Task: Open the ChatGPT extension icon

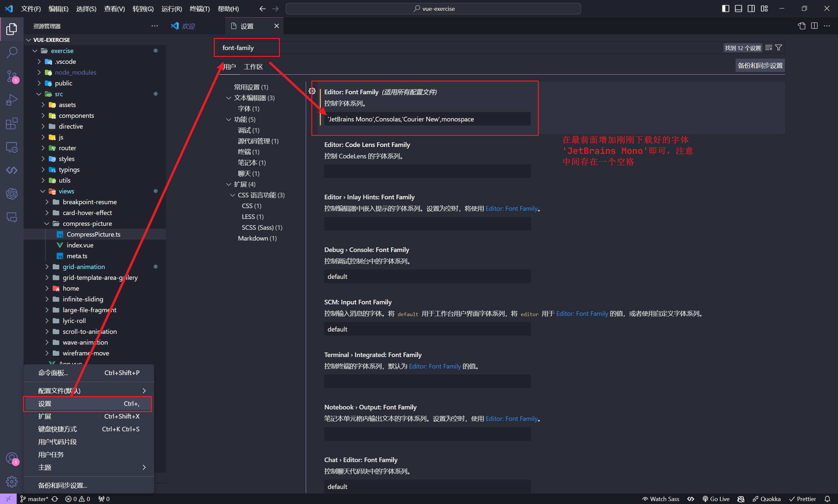Action: coord(11,194)
